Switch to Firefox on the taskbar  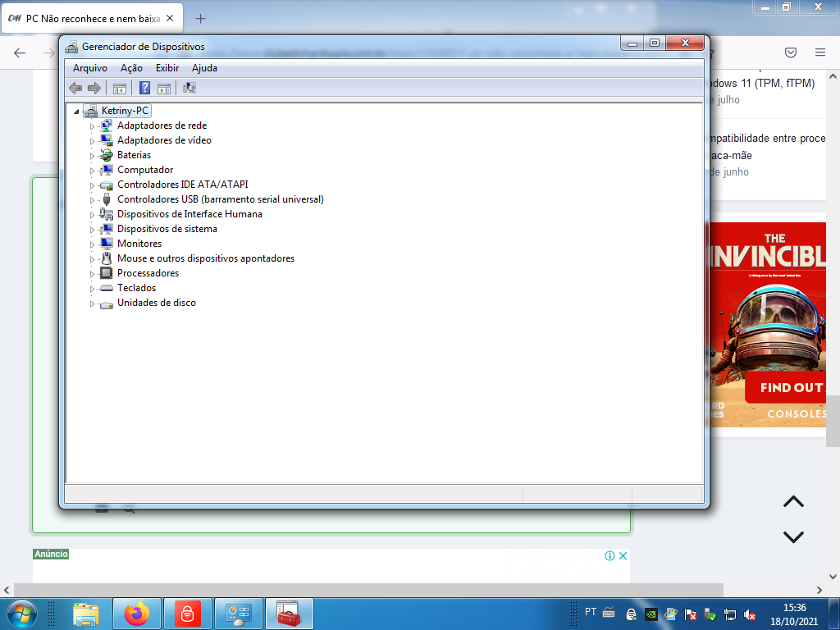point(137,614)
